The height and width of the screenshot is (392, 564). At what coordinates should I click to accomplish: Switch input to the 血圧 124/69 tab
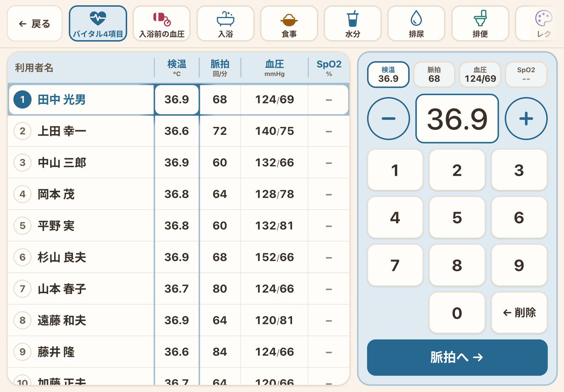480,75
